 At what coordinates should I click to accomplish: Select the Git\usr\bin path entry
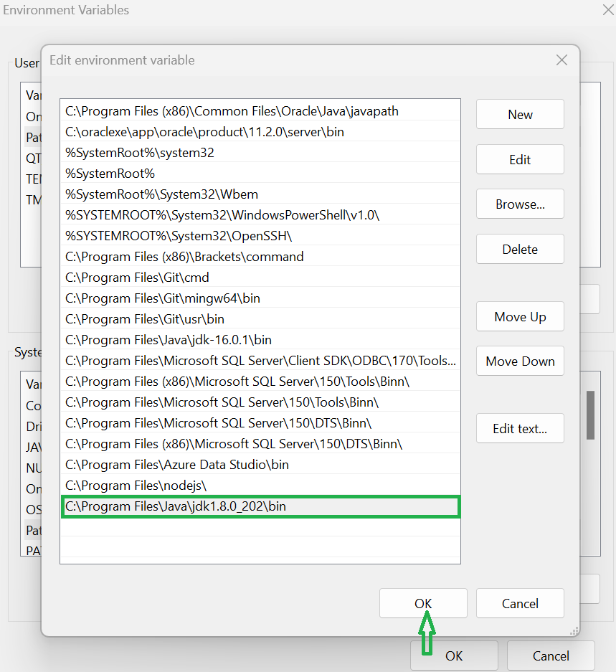click(260, 319)
